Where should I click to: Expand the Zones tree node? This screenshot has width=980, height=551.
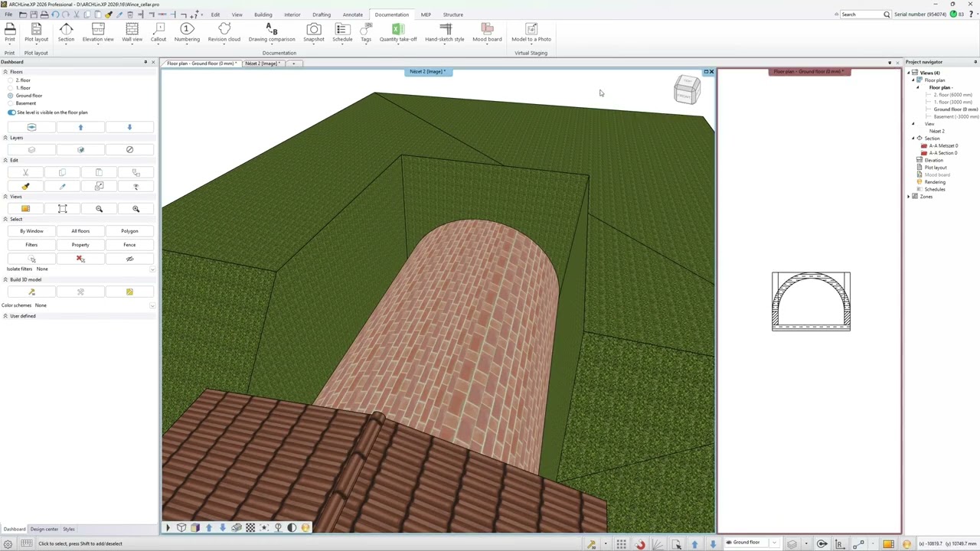pyautogui.click(x=909, y=197)
